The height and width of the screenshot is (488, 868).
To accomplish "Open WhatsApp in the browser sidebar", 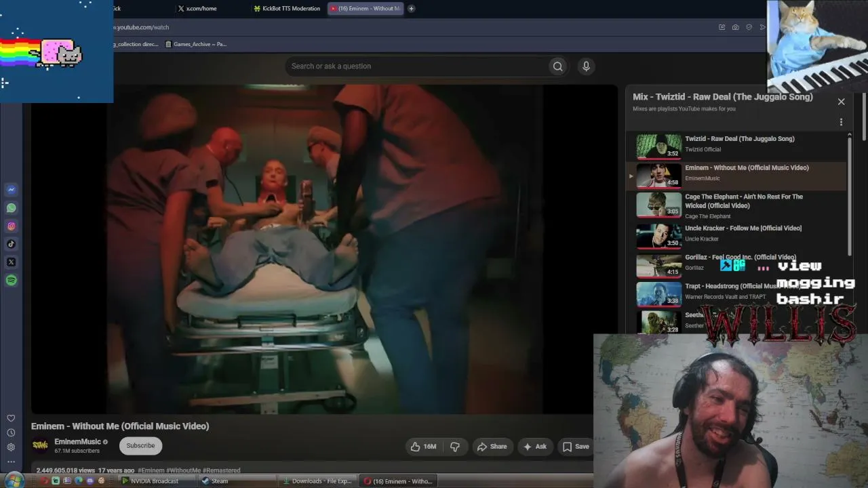I will [11, 208].
